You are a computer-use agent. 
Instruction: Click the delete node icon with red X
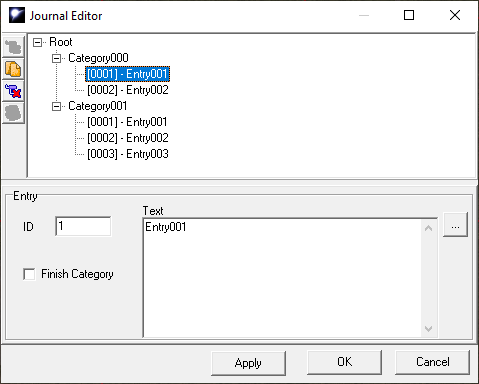point(13,91)
